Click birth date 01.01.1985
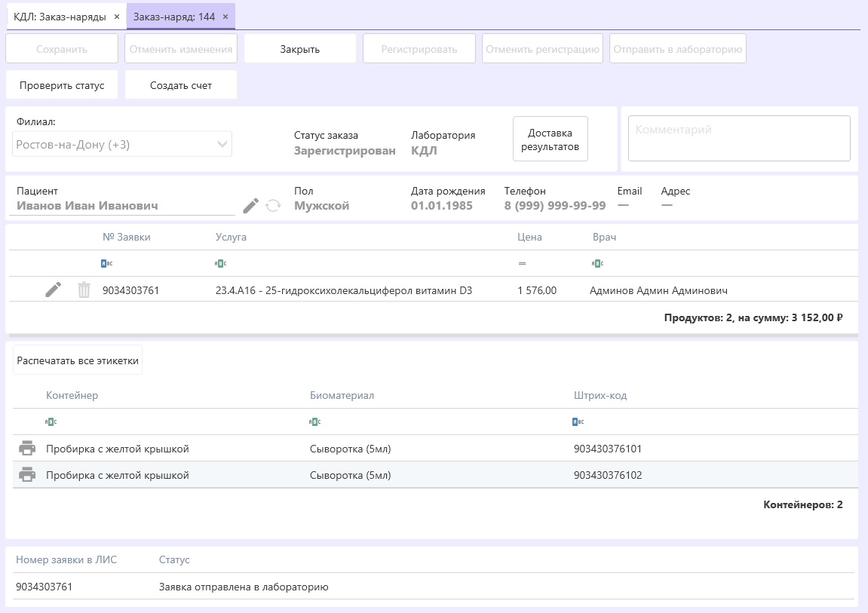Viewport: 868px width, 613px height. (x=441, y=206)
